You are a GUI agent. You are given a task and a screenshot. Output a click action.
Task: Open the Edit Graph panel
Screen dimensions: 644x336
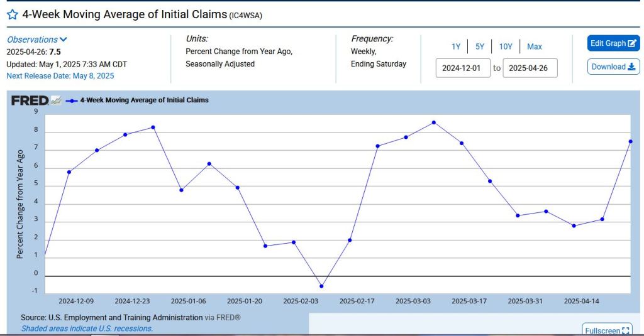click(614, 43)
